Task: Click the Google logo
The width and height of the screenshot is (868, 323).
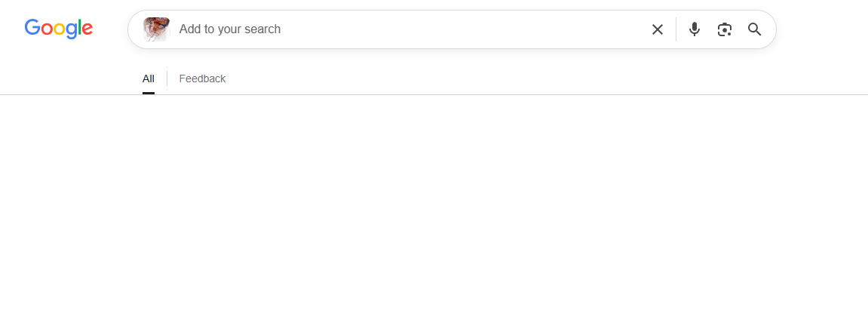Action: coord(59,29)
